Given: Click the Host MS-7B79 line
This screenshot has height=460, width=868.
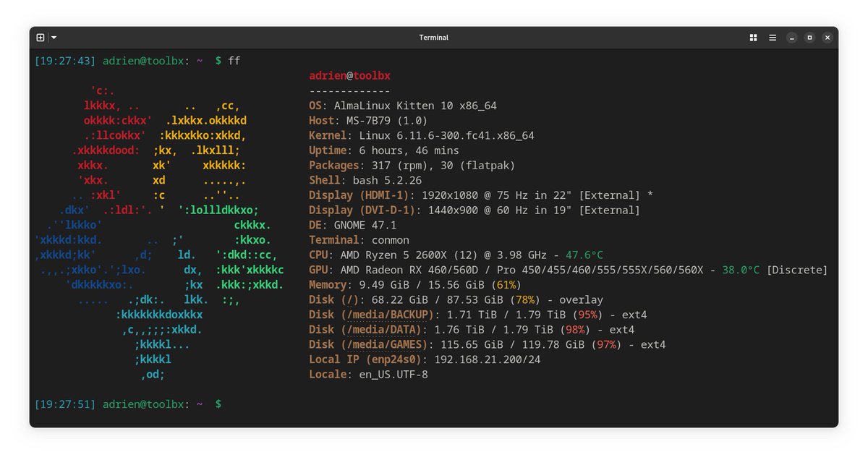Looking at the screenshot, I should click(x=368, y=121).
